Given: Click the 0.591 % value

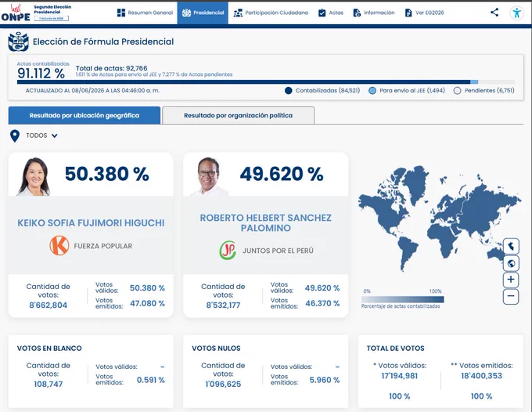Looking at the screenshot, I should (x=151, y=380).
